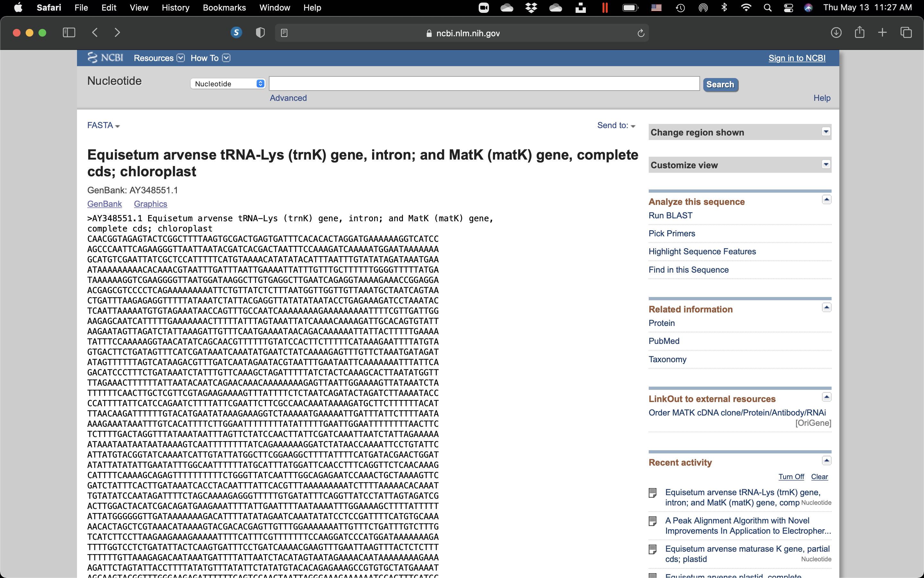The width and height of the screenshot is (924, 578).
Task: Go back to previous page
Action: click(x=95, y=32)
